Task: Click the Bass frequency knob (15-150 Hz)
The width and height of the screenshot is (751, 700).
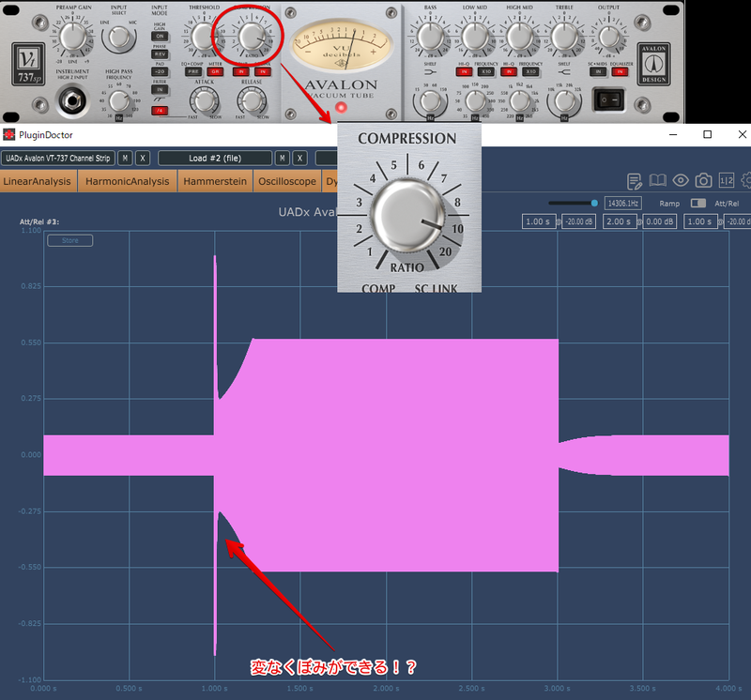Action: point(430,101)
